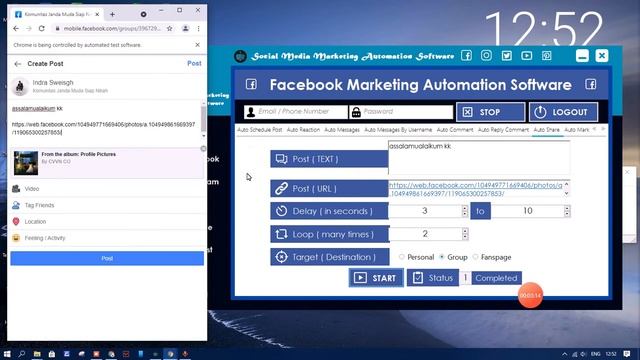This screenshot has width=640, height=360.
Task: Click the scrollbar of the post text area
Action: (x=203, y=120)
